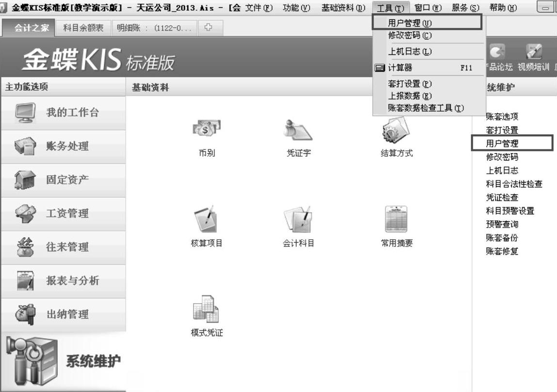The image size is (557, 392).
Task: Switch to the 会计之家 tab
Action: [x=29, y=28]
